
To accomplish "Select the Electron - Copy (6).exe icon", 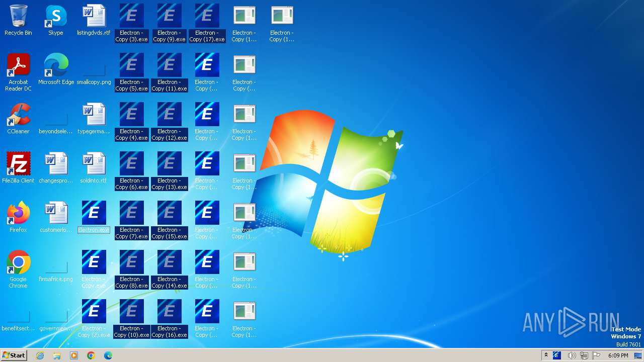I will click(131, 170).
